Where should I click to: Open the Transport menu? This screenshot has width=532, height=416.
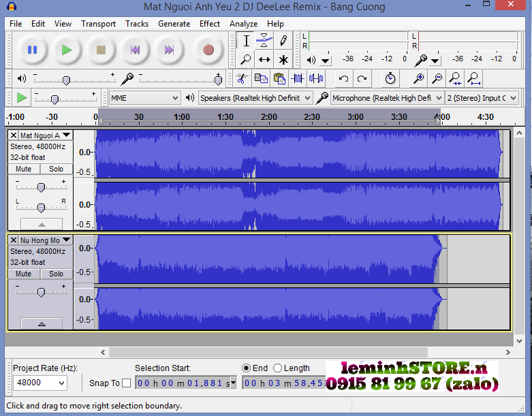98,24
